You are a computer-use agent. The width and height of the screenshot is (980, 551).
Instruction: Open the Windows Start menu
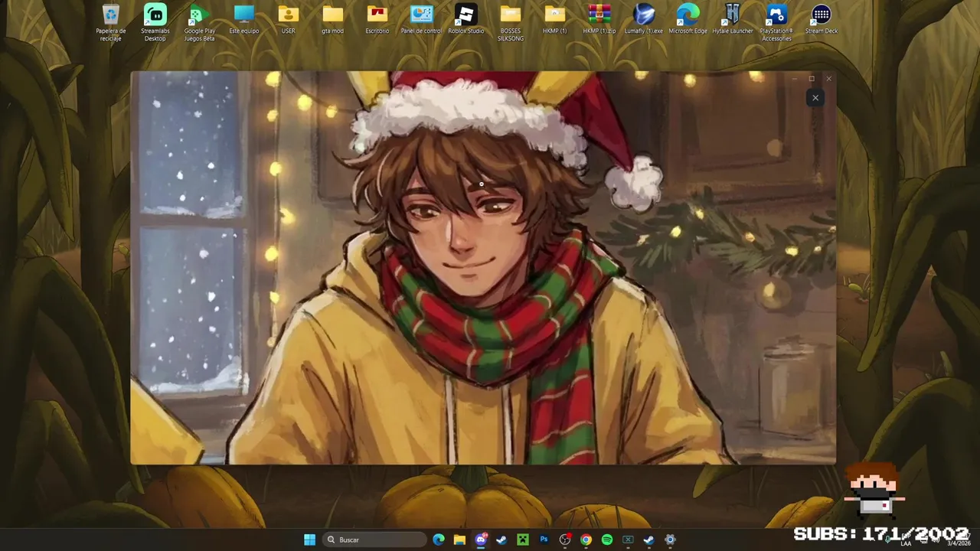coord(309,540)
